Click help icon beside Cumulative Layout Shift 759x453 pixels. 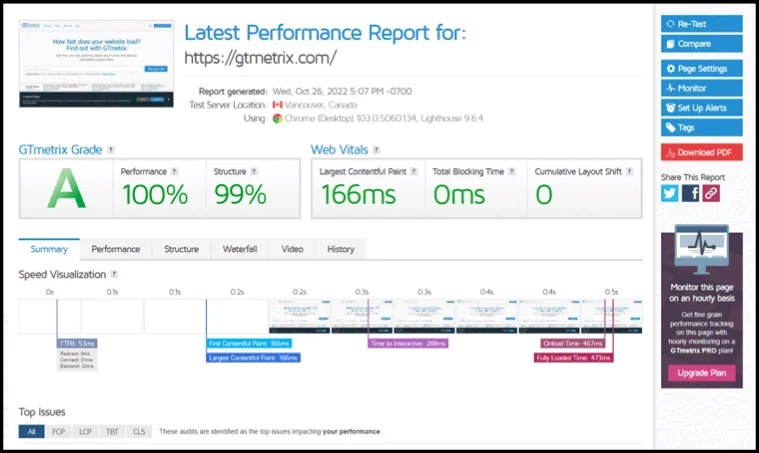[x=629, y=171]
